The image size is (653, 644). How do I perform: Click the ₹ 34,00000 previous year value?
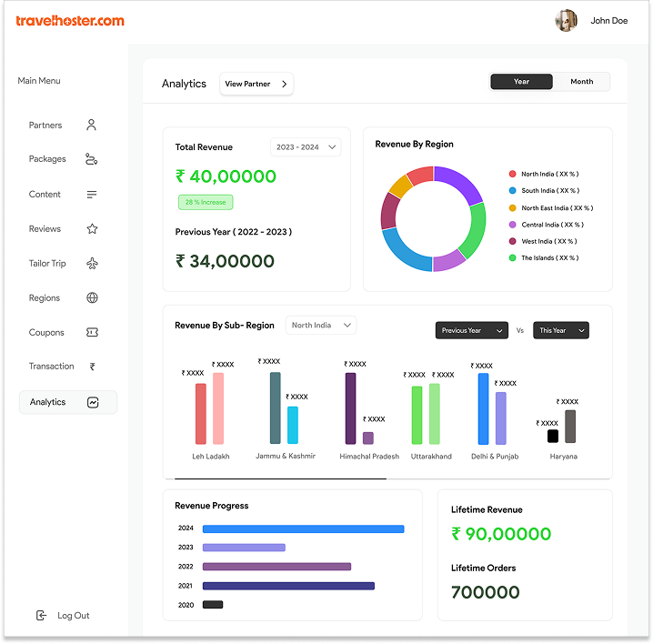pyautogui.click(x=225, y=261)
